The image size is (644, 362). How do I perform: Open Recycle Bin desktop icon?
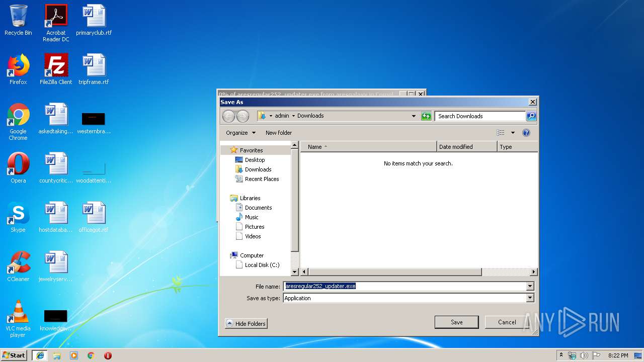[18, 21]
